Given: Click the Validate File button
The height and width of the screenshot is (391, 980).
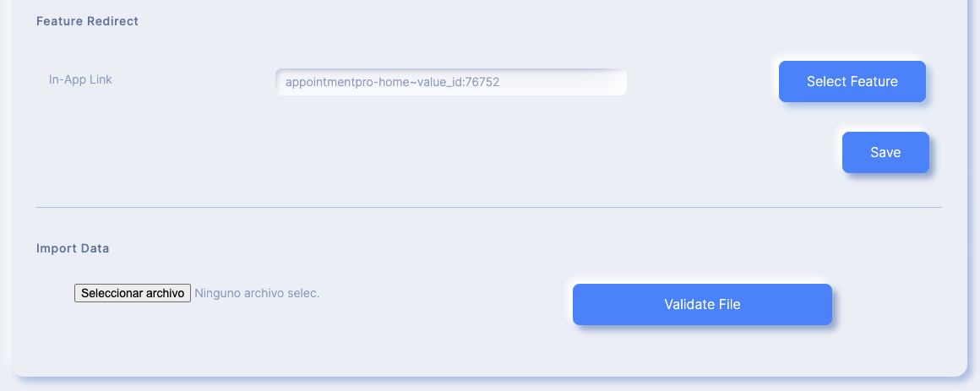Looking at the screenshot, I should pos(703,304).
